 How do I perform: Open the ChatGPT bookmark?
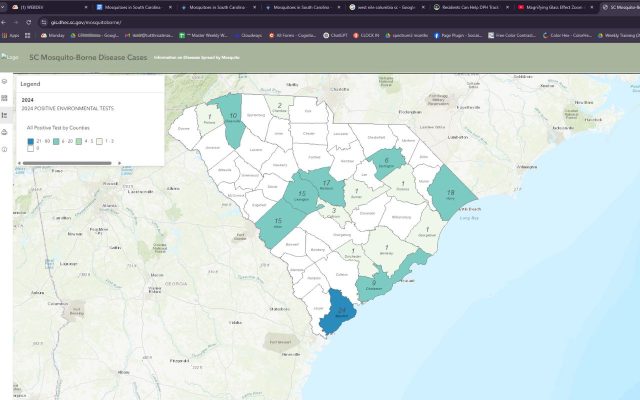pyautogui.click(x=335, y=36)
